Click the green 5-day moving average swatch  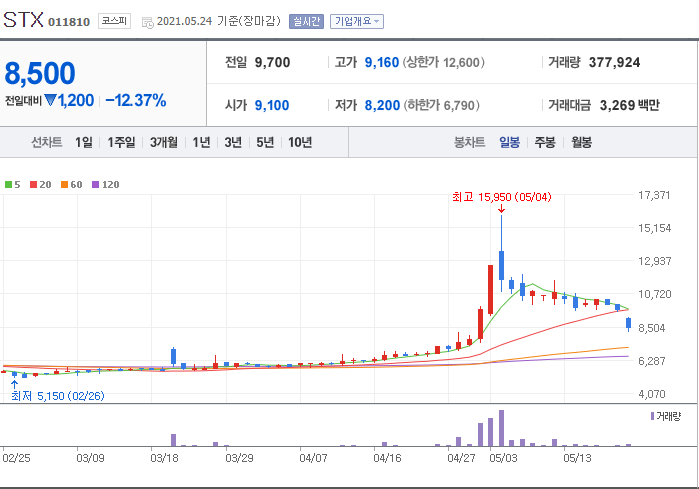click(8, 185)
